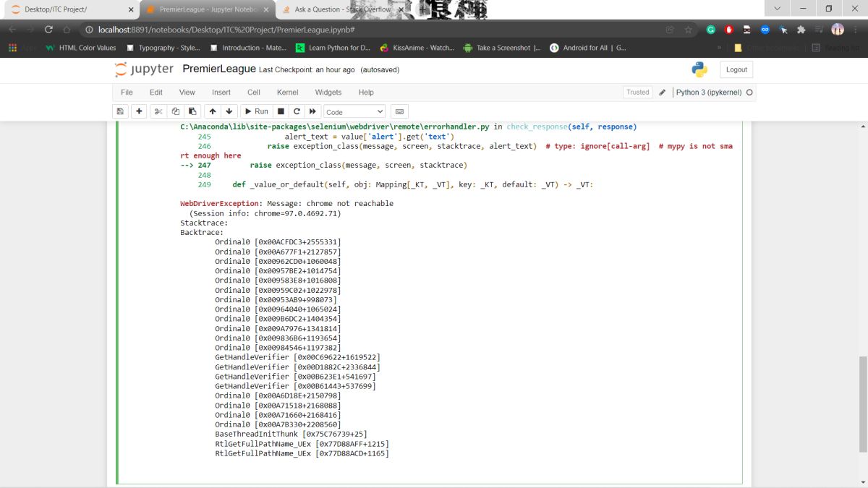The height and width of the screenshot is (488, 868).
Task: Click the red shield extension icon
Action: click(729, 30)
